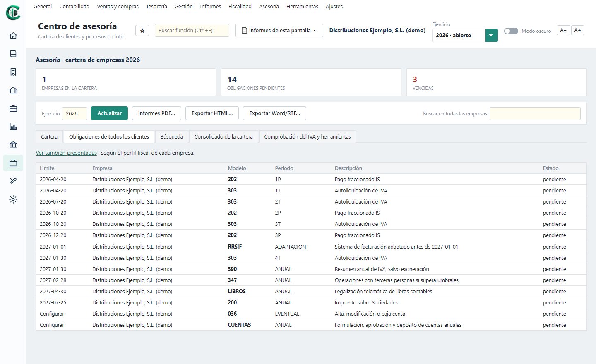
Task: Click the LIBROS model cell
Action: [237, 292]
